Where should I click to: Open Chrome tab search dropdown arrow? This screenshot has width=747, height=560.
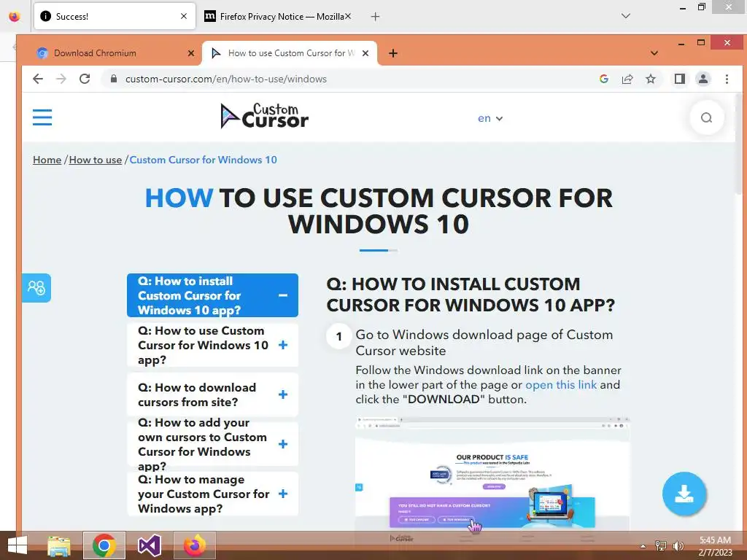click(654, 53)
